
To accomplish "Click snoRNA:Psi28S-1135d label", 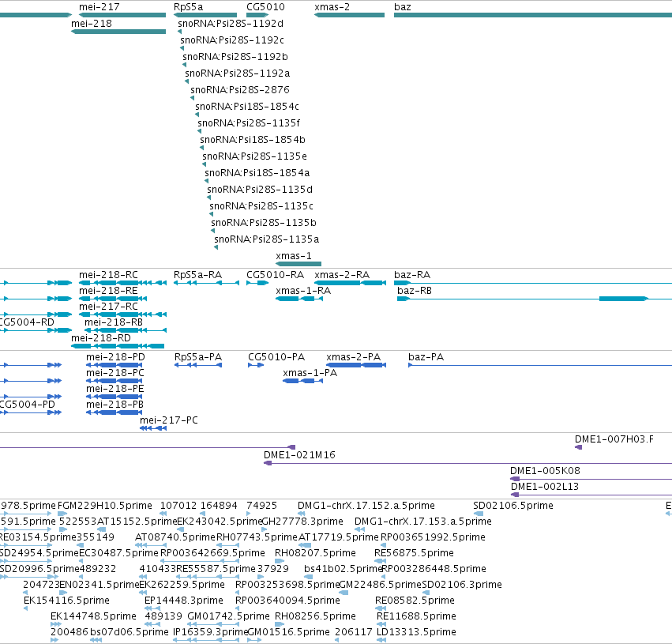I will click(260, 190).
